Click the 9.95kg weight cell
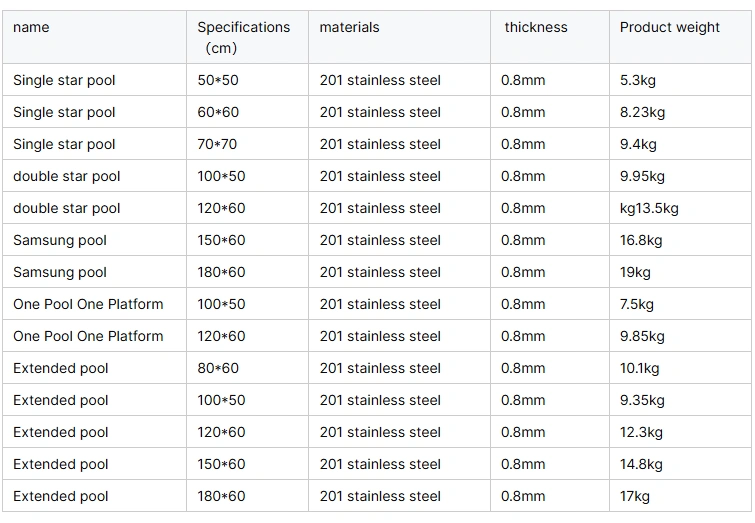Image resolution: width=755 pixels, height=523 pixels. (642, 176)
